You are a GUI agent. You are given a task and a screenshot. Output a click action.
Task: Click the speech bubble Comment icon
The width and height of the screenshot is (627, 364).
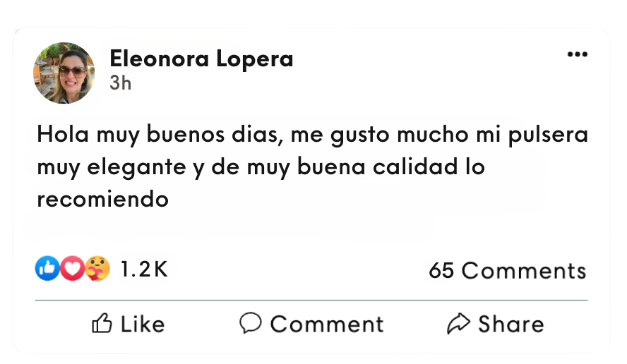point(251,323)
